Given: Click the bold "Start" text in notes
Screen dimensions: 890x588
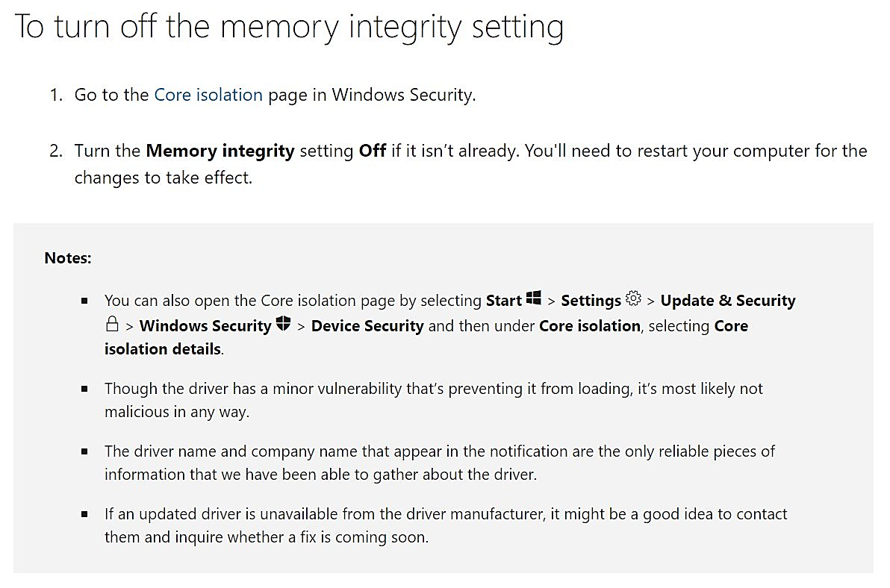Looking at the screenshot, I should pos(503,301).
